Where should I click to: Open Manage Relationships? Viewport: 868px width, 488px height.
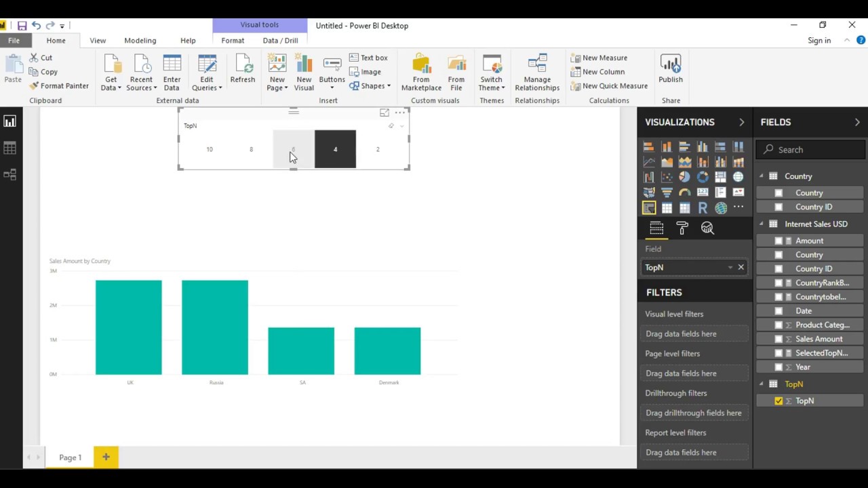coord(537,73)
